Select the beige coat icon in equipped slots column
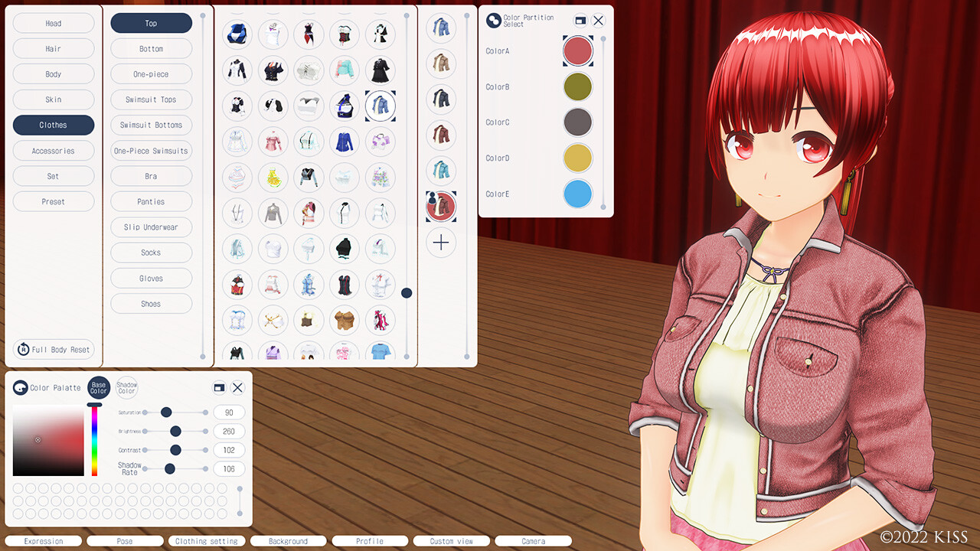The image size is (980, 551). (441, 64)
